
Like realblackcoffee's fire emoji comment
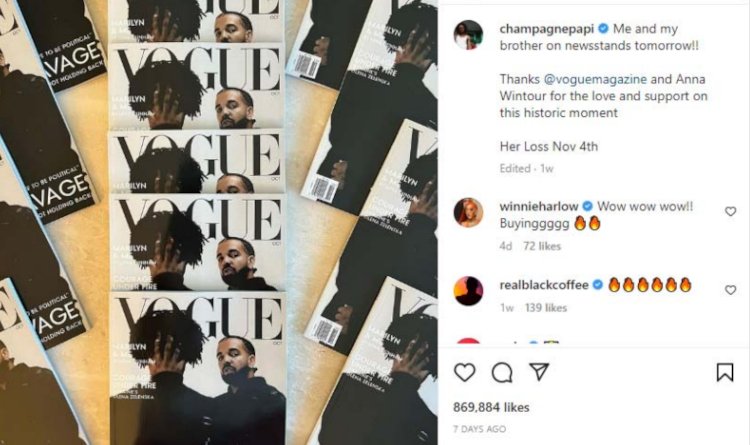click(730, 290)
